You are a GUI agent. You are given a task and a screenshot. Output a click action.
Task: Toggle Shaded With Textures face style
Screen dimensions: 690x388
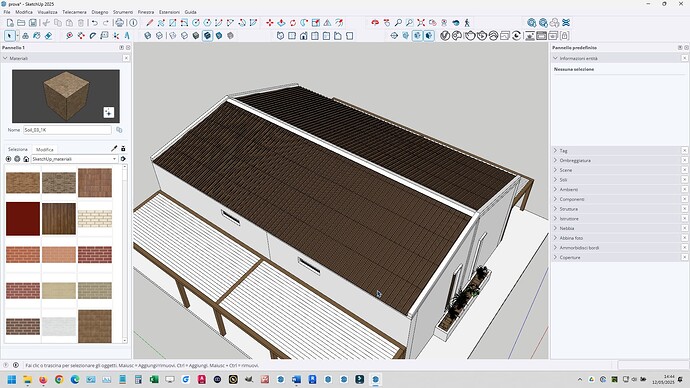tap(208, 36)
